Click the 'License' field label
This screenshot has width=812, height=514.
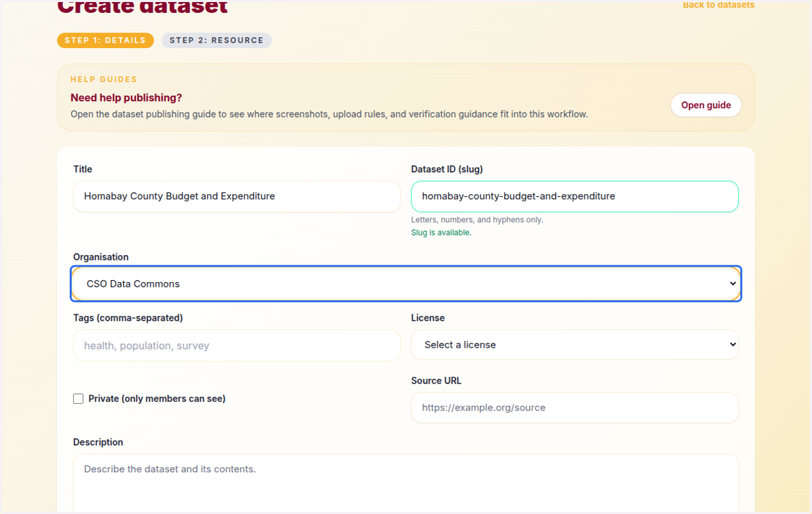click(428, 318)
